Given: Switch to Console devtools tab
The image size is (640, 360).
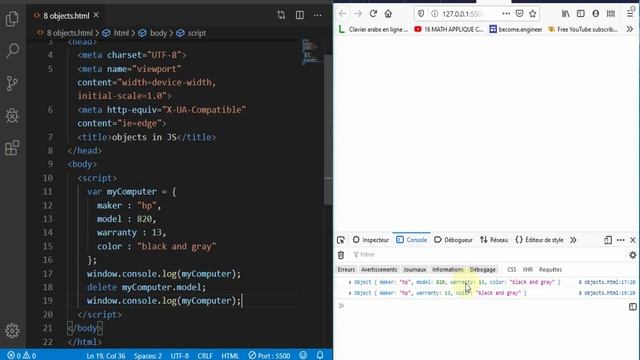Looking at the screenshot, I should (x=411, y=240).
